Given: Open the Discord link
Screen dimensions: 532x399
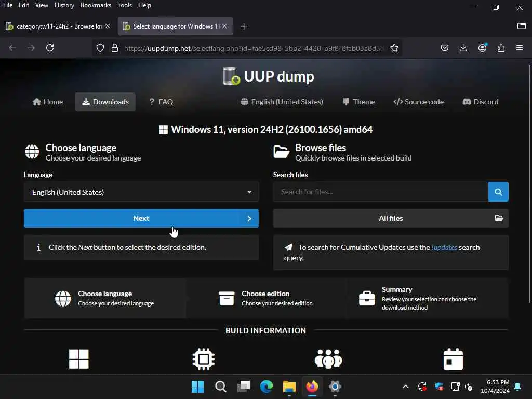Looking at the screenshot, I should tap(481, 102).
